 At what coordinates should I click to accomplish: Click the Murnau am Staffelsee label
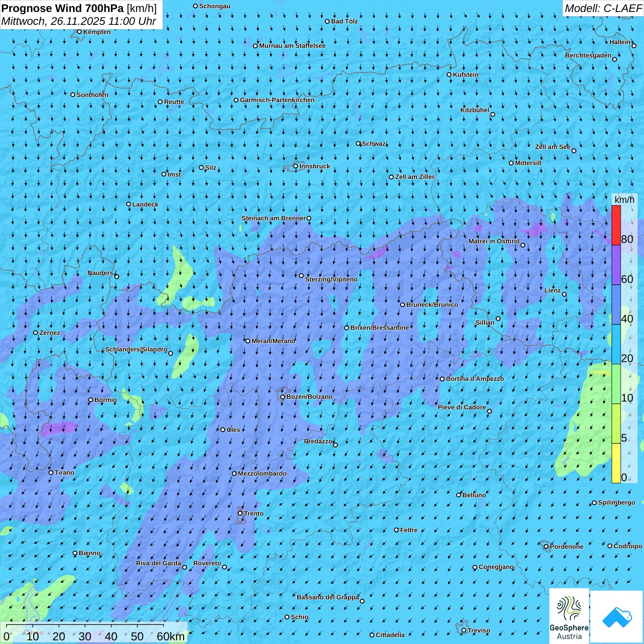pos(293,46)
